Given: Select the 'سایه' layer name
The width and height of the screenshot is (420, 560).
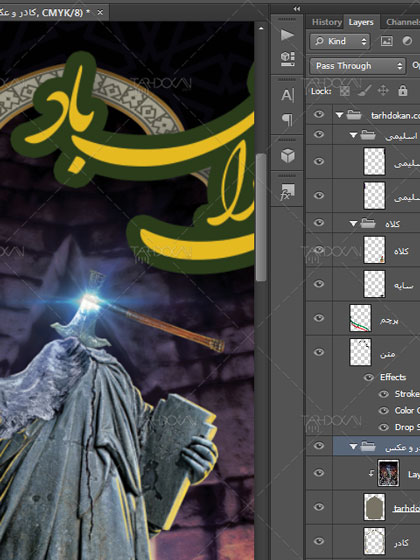Looking at the screenshot, I should point(403,285).
